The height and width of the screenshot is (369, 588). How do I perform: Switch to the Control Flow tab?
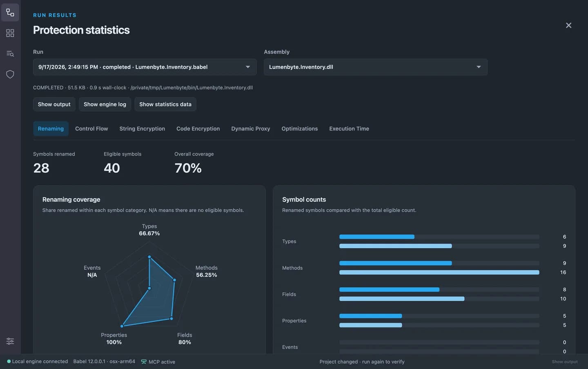coord(91,129)
